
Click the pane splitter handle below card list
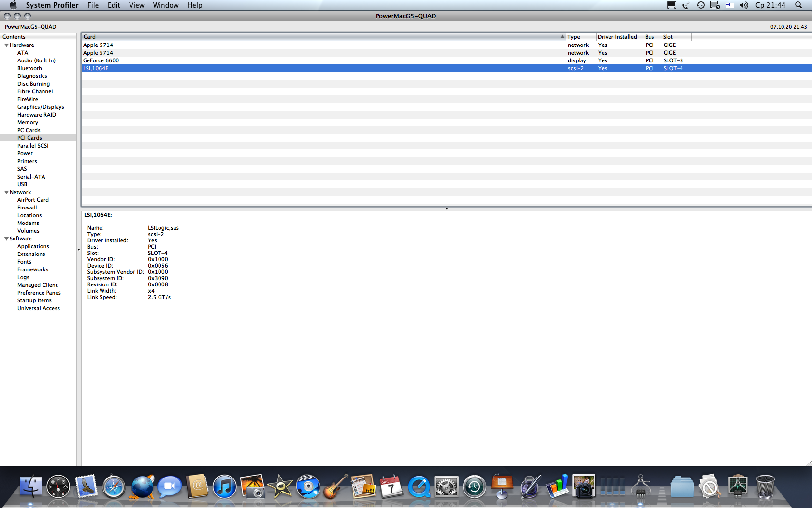(447, 209)
